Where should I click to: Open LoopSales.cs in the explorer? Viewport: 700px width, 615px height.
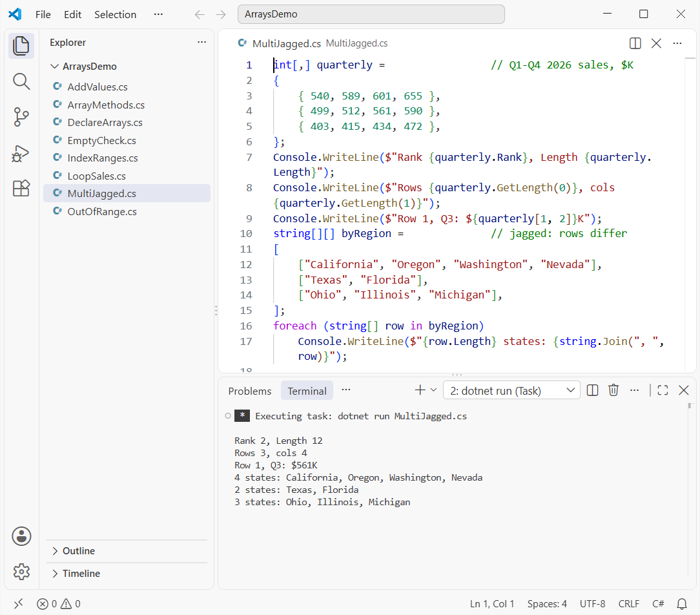(127, 176)
